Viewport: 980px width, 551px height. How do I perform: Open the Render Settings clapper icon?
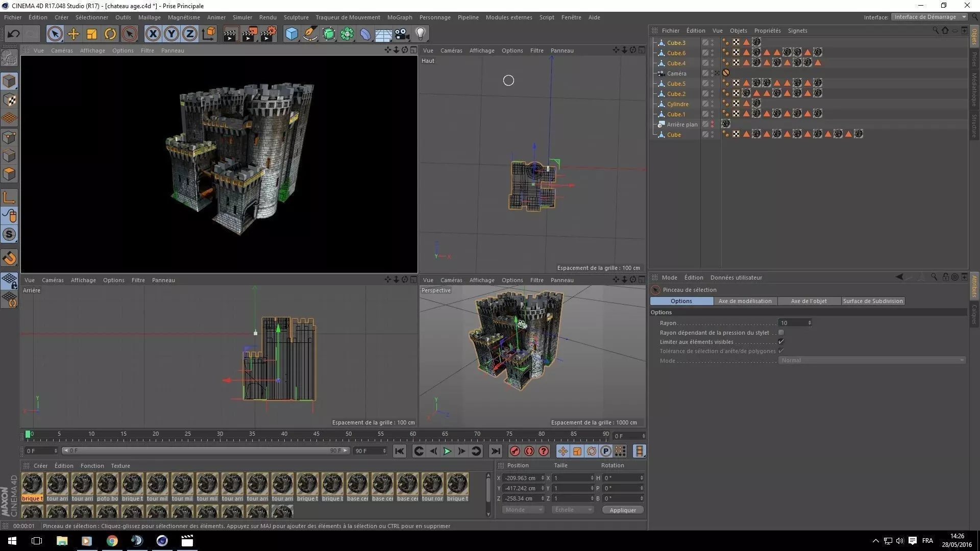tap(268, 34)
